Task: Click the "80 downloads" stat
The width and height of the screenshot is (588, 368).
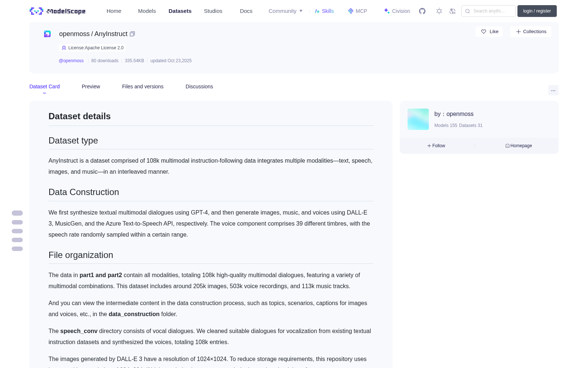Action: click(105, 61)
